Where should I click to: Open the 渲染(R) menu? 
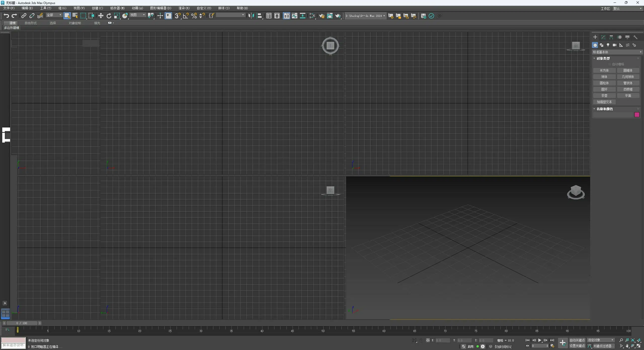(184, 8)
